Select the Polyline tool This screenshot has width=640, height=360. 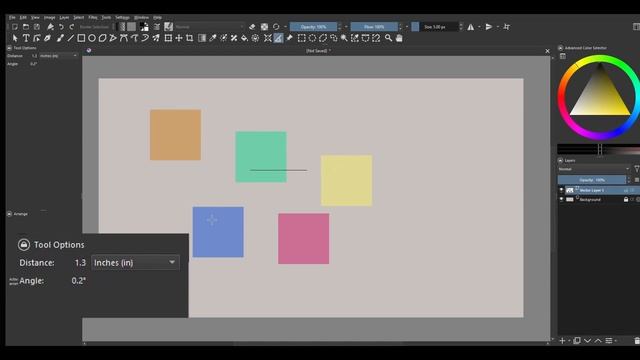[113, 38]
